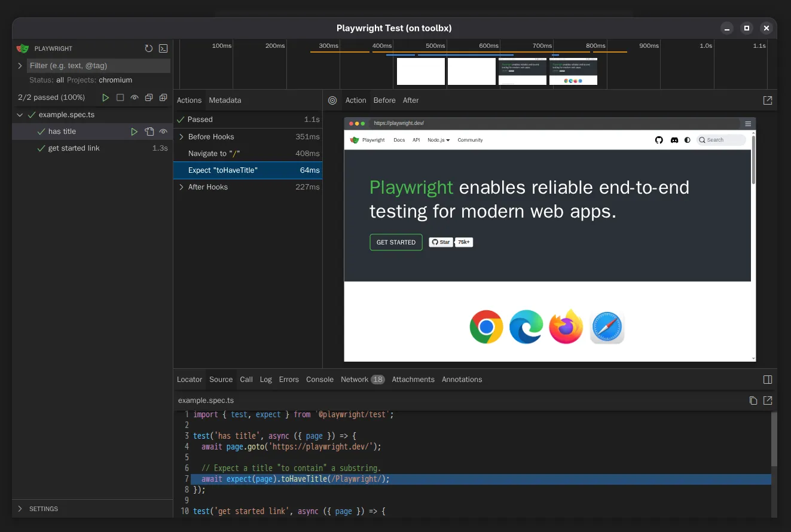Viewport: 791px width, 532px height.
Task: Open the terminal icon in Playwright sidebar
Action: point(163,48)
